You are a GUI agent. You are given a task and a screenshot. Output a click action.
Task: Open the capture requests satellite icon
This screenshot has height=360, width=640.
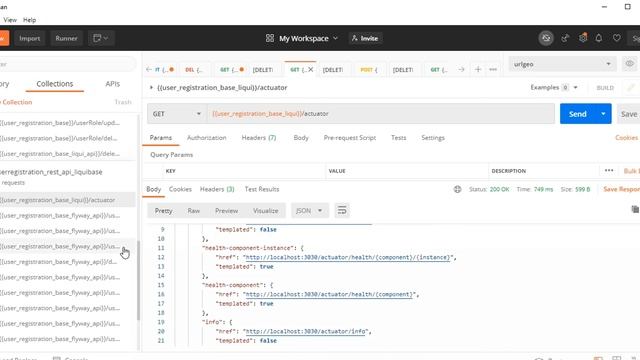(565, 38)
